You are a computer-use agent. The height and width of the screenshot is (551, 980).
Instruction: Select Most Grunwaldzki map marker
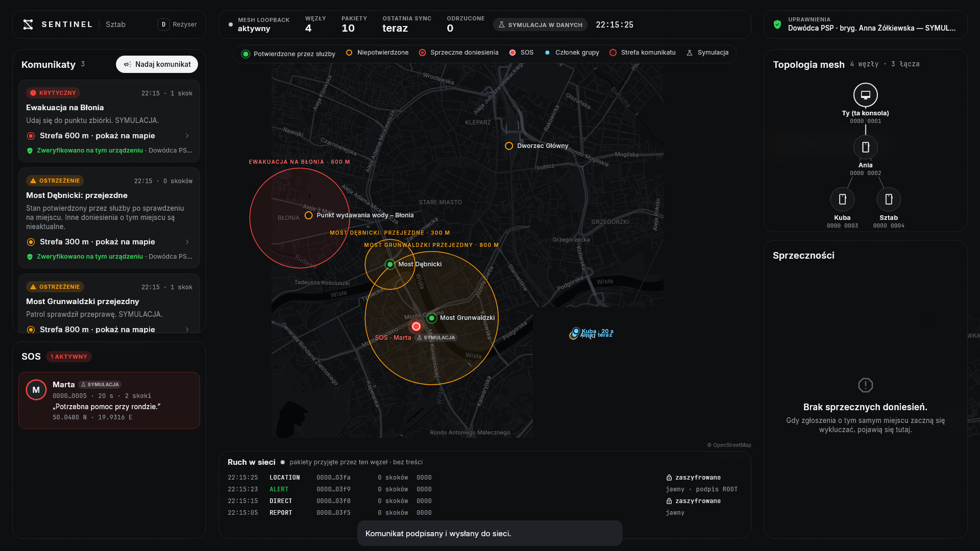(x=432, y=318)
